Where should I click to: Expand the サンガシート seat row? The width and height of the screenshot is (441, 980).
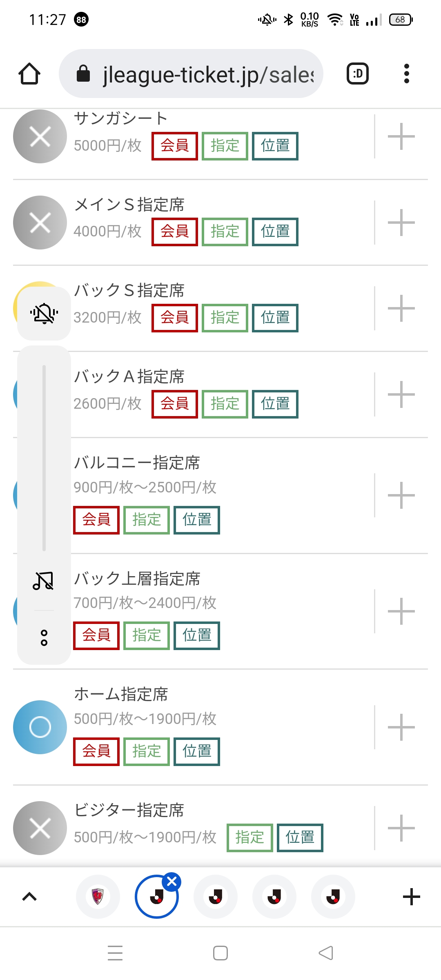(x=401, y=136)
